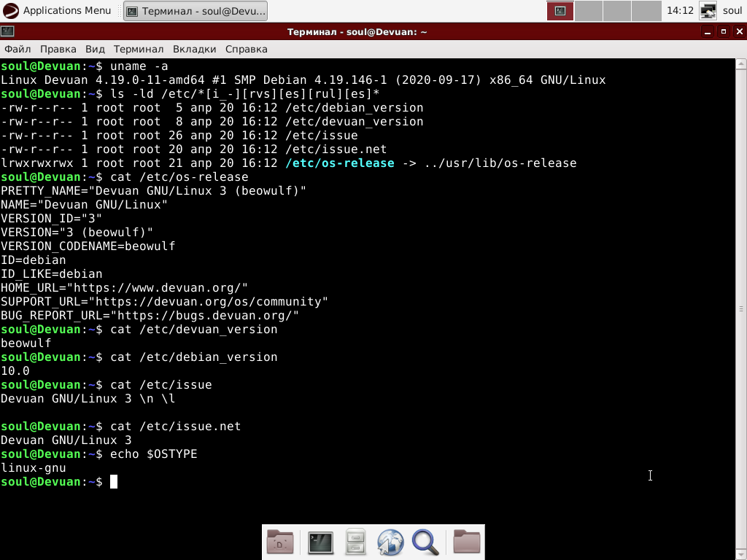Click the VERSION_ID="3" line
This screenshot has width=747, height=560.
tap(51, 219)
